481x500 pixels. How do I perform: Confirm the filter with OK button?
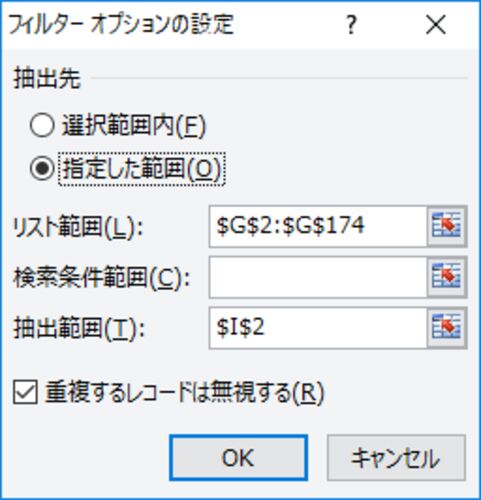click(239, 458)
